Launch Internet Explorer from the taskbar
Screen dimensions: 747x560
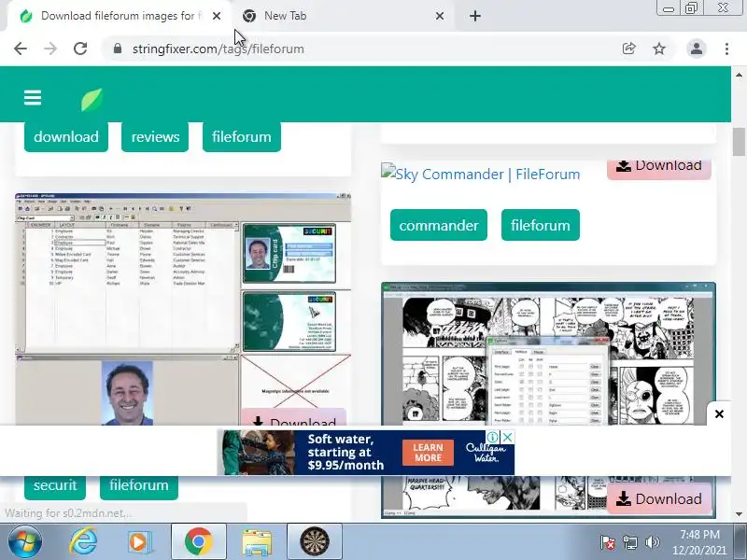pyautogui.click(x=83, y=542)
